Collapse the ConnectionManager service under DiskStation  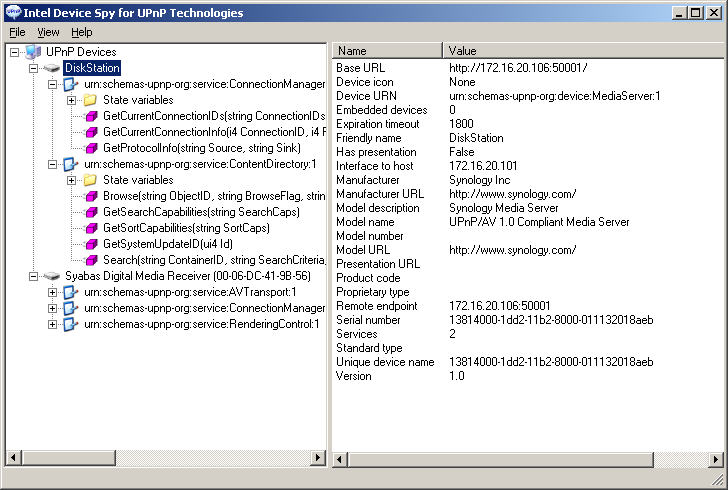[52, 84]
